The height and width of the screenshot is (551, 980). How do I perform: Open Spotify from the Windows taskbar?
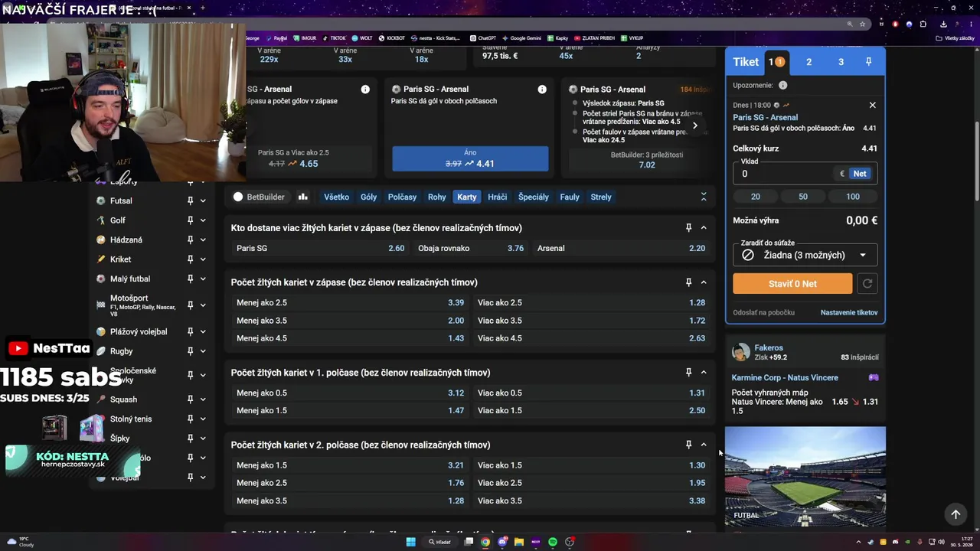[x=553, y=542]
